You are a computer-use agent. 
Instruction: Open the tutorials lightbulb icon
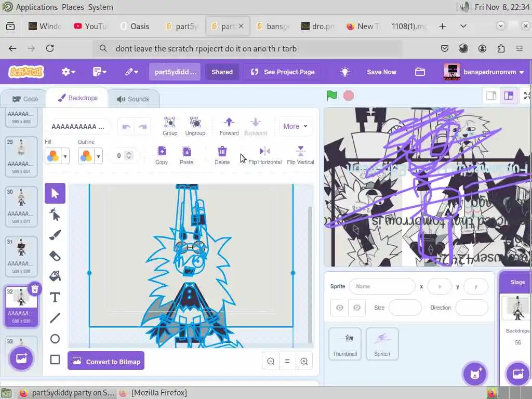[x=345, y=72]
